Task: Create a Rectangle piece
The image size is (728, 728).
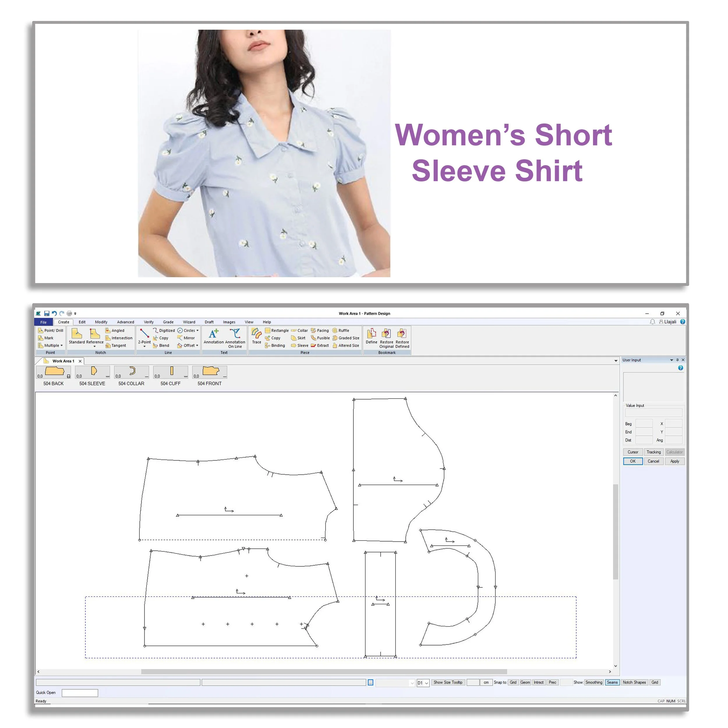Action: coord(277,331)
